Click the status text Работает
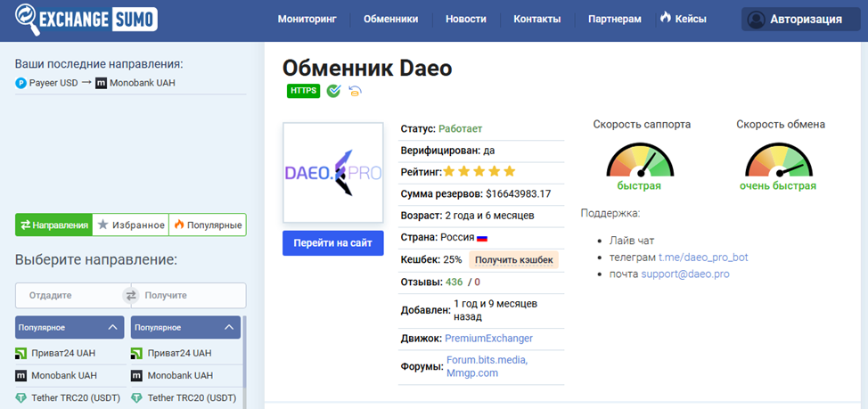 pos(461,128)
